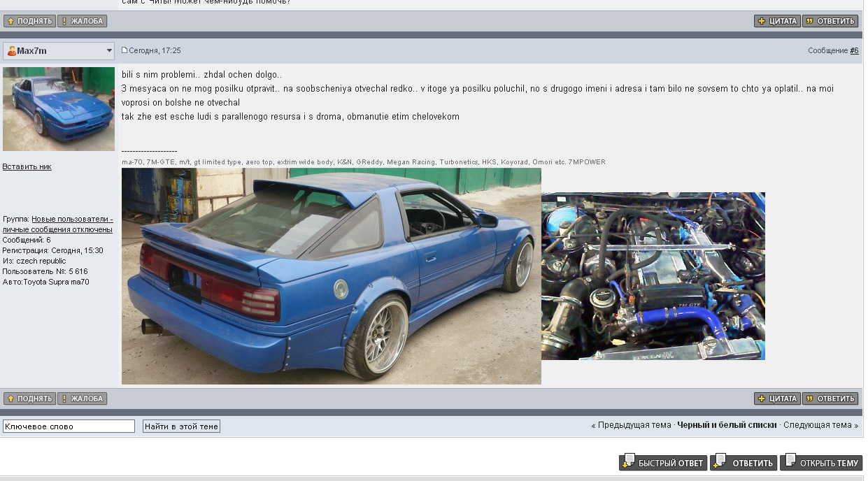Open the blue Supra rear view photo
The width and height of the screenshot is (868, 481).
(331, 276)
